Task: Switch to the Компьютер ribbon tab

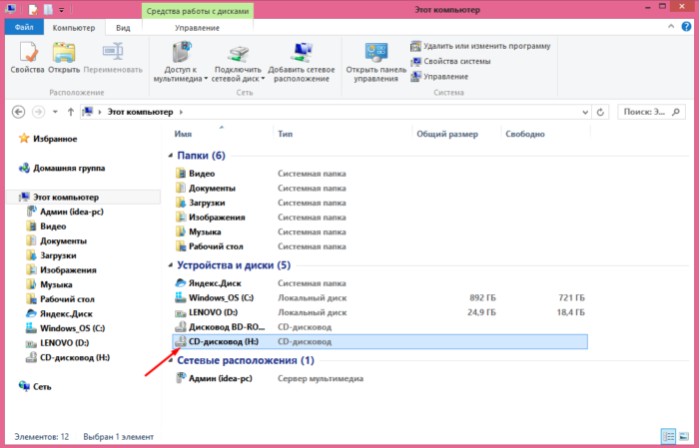Action: click(x=74, y=28)
